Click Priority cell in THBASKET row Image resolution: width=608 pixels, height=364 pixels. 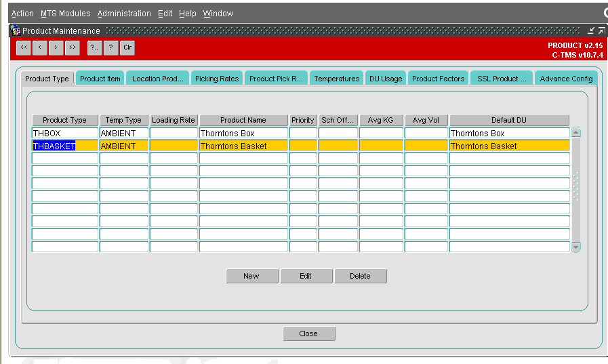303,146
